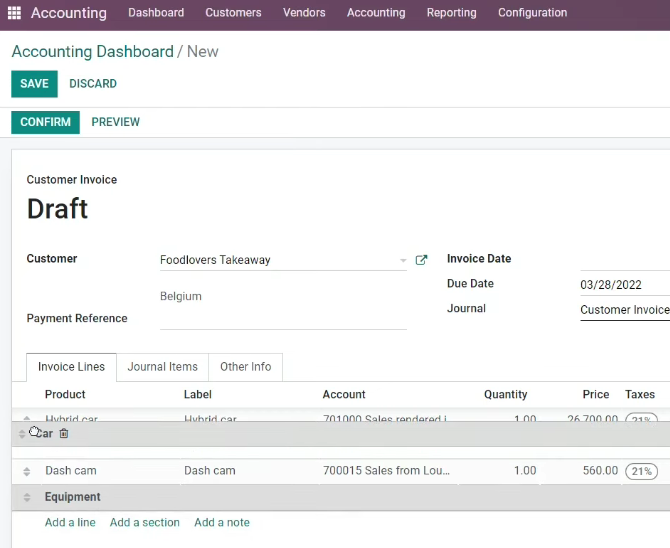Open the apps grid menu icon

click(14, 13)
